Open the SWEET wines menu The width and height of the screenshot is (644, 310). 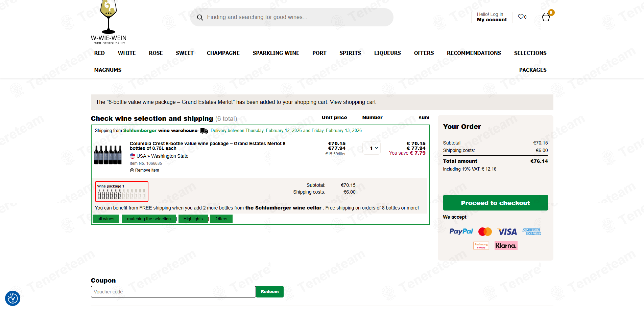(185, 53)
